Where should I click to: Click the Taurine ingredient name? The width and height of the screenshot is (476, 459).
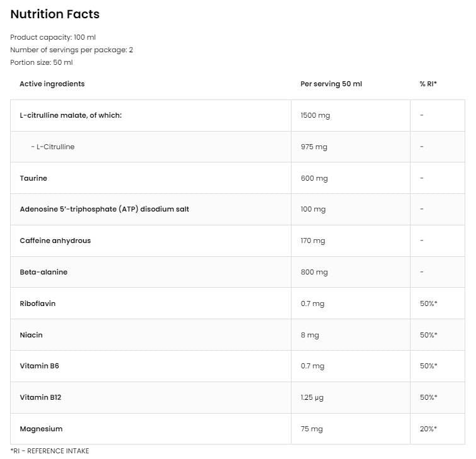33,178
